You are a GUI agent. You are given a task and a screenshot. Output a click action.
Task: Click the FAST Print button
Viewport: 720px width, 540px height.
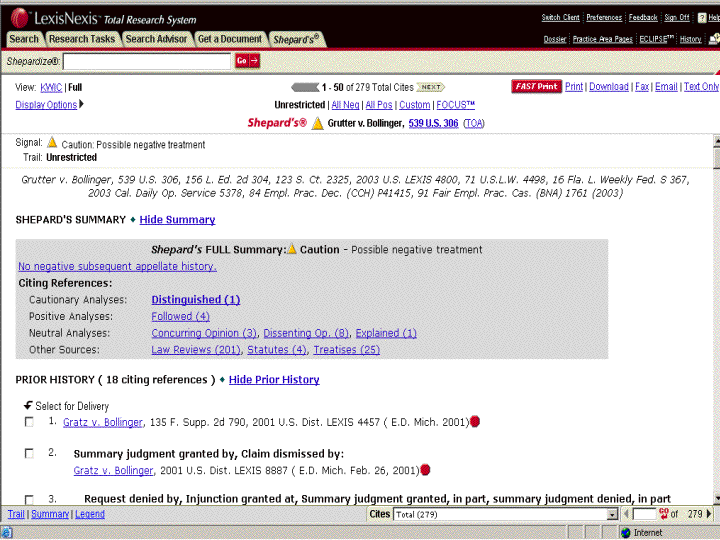[x=536, y=86]
